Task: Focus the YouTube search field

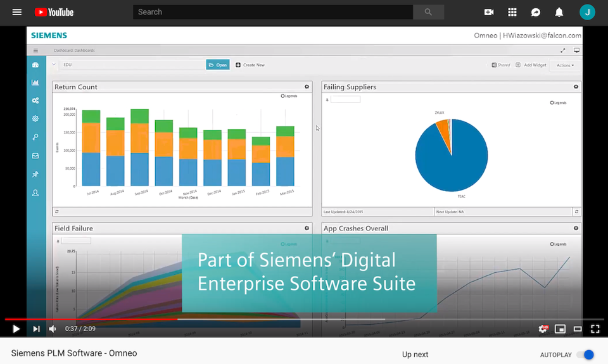Action: coord(272,12)
